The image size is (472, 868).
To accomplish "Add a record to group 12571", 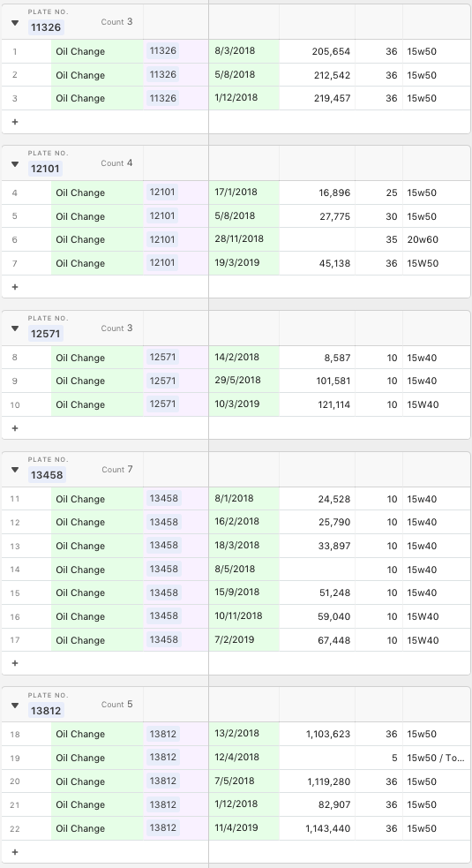I will coord(15,428).
